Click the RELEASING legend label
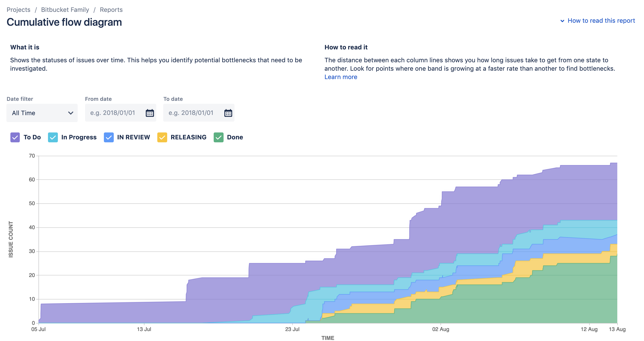Screen dimensions: 644x341 188,137
